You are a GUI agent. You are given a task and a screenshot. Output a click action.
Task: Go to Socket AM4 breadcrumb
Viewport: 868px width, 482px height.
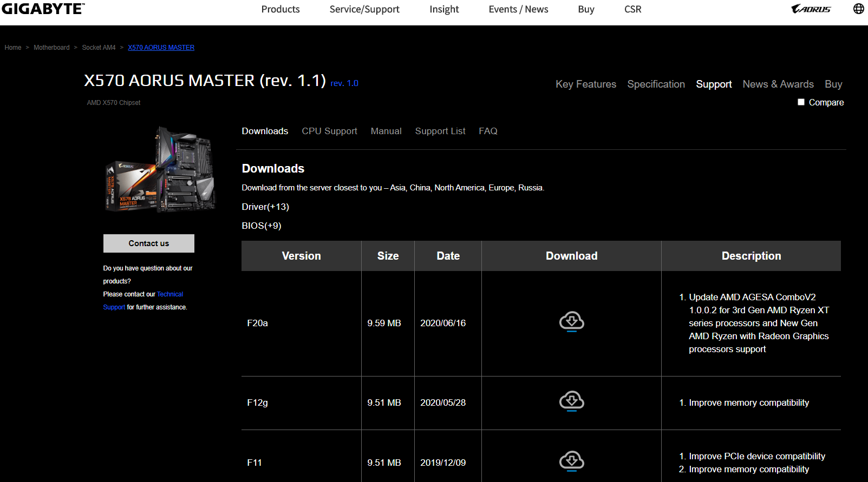click(99, 48)
